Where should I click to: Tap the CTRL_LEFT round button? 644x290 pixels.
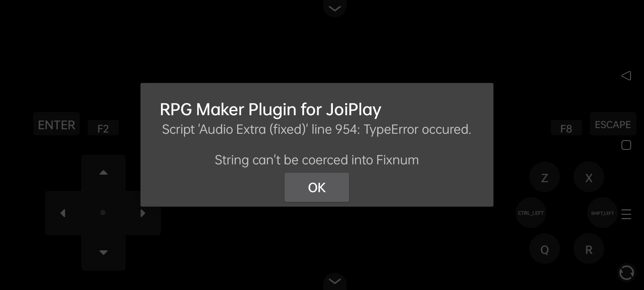[x=531, y=213]
